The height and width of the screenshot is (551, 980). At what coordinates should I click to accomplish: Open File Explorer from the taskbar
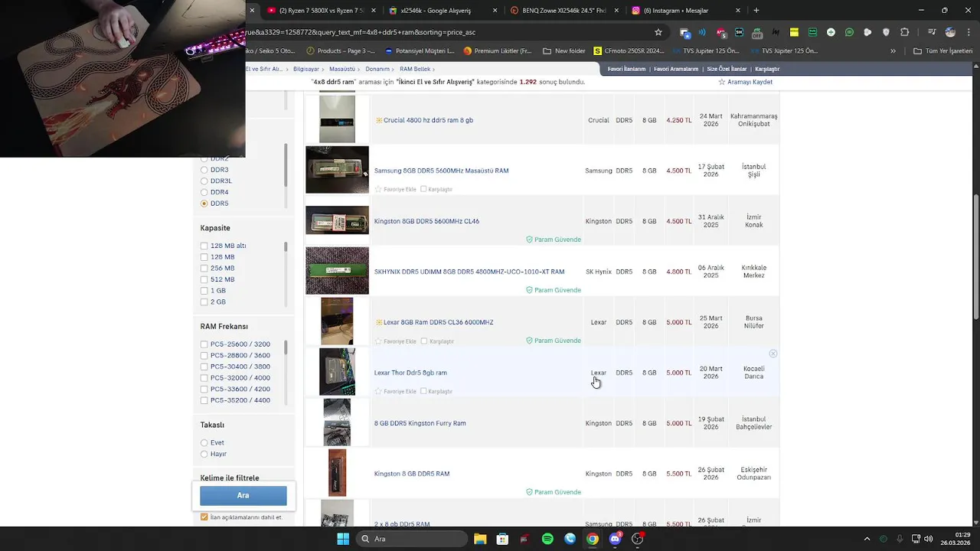coord(480,539)
